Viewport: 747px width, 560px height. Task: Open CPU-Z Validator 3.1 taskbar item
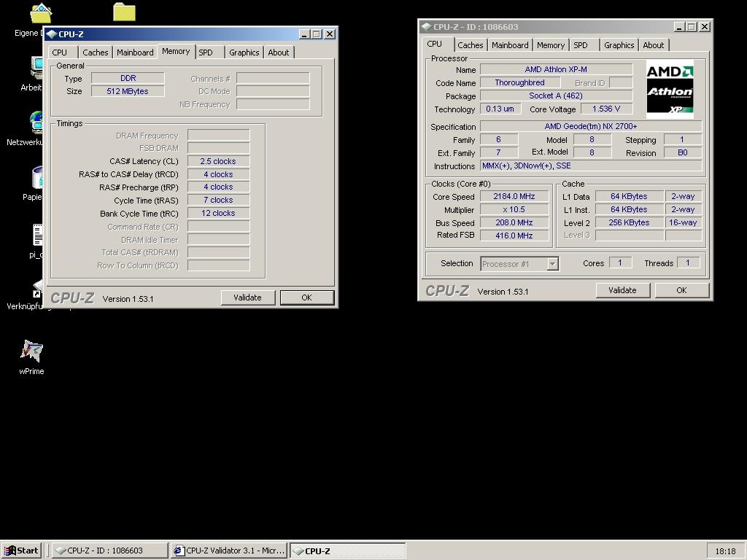[229, 551]
